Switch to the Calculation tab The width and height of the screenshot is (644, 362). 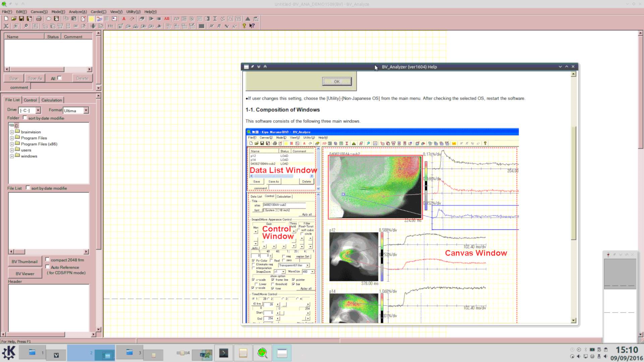[x=52, y=100]
